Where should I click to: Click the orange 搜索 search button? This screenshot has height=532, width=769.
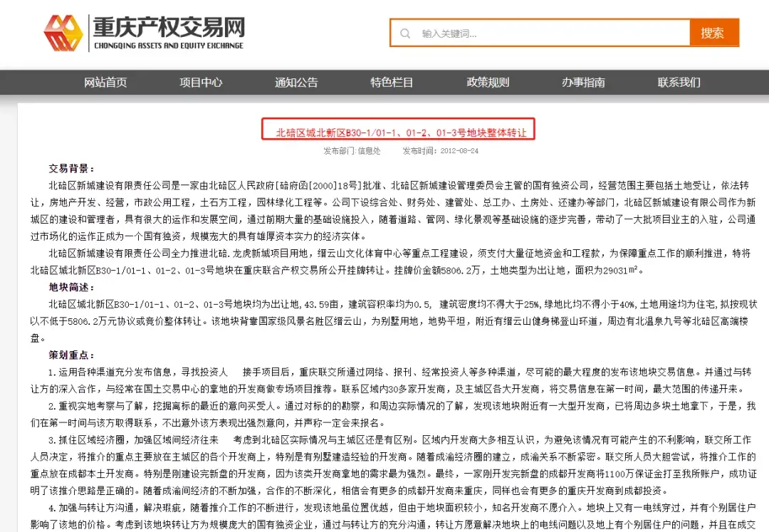[713, 33]
